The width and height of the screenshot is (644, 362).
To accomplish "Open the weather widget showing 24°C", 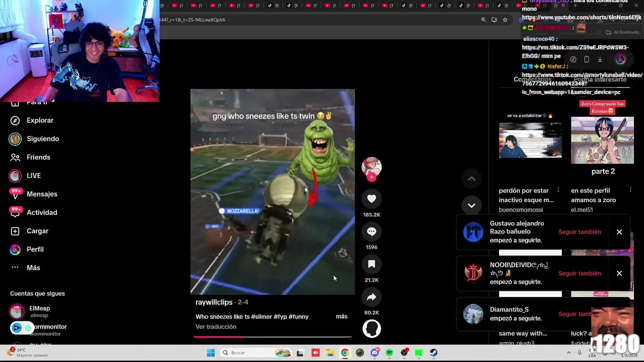I will (28, 352).
